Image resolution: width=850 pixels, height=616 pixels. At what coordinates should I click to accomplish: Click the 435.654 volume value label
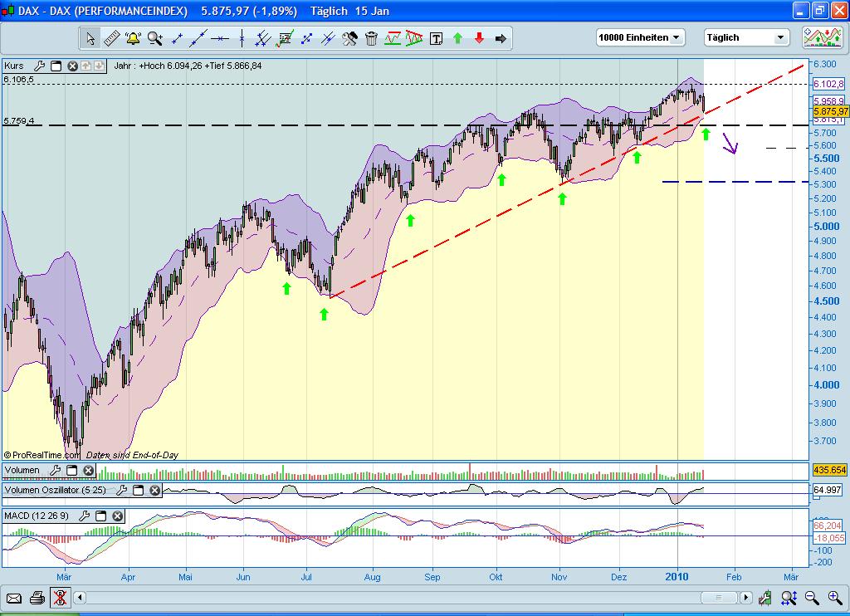829,470
